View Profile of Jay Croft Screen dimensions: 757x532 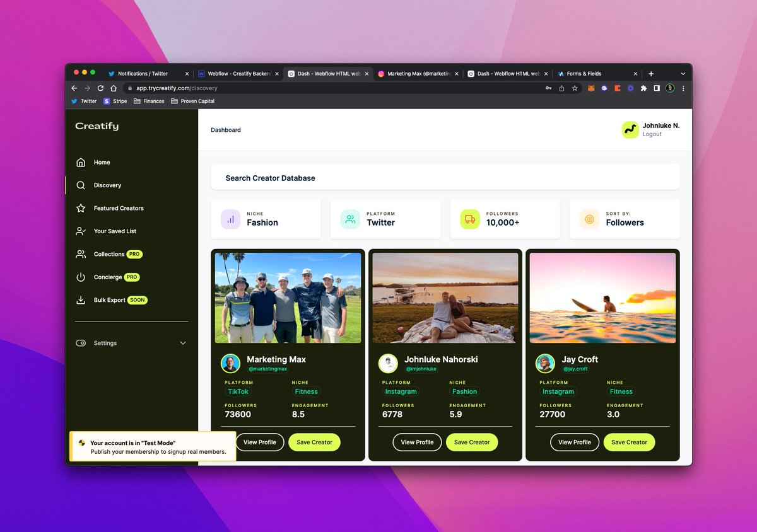575,442
